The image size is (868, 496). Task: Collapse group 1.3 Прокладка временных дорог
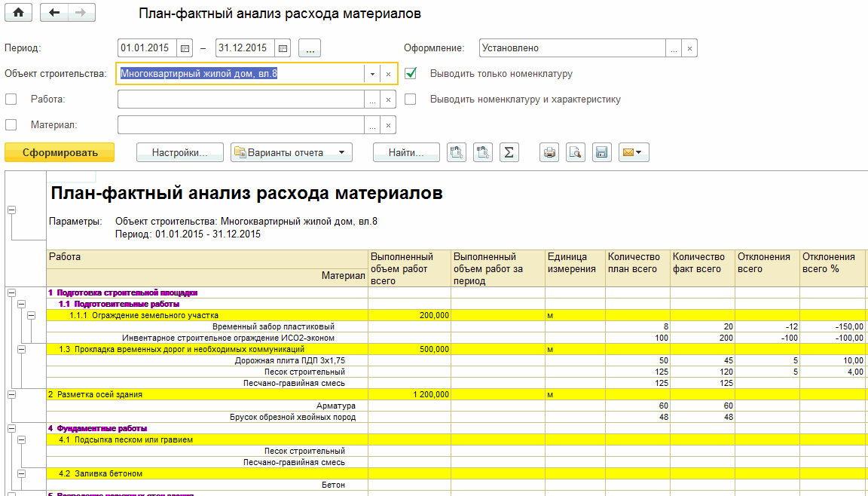(x=22, y=349)
